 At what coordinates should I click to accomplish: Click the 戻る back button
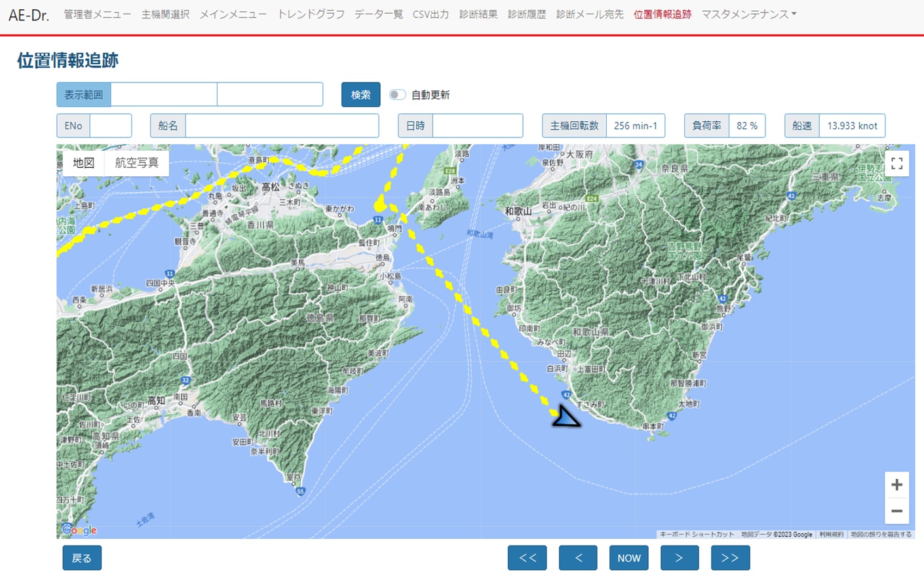[x=82, y=558]
